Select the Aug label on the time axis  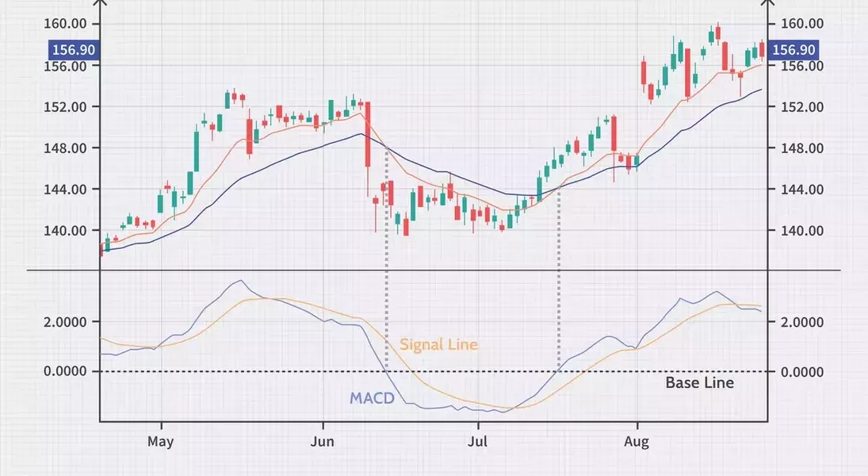click(x=636, y=442)
